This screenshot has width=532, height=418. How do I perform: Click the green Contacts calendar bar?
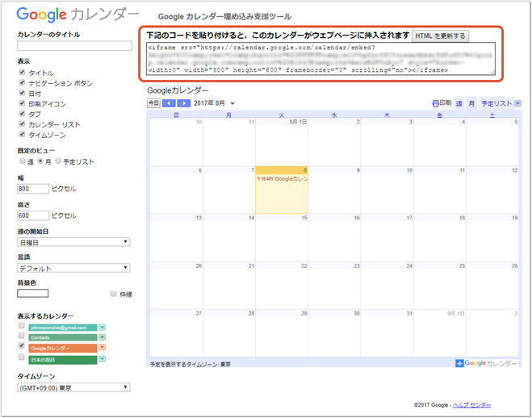point(63,337)
